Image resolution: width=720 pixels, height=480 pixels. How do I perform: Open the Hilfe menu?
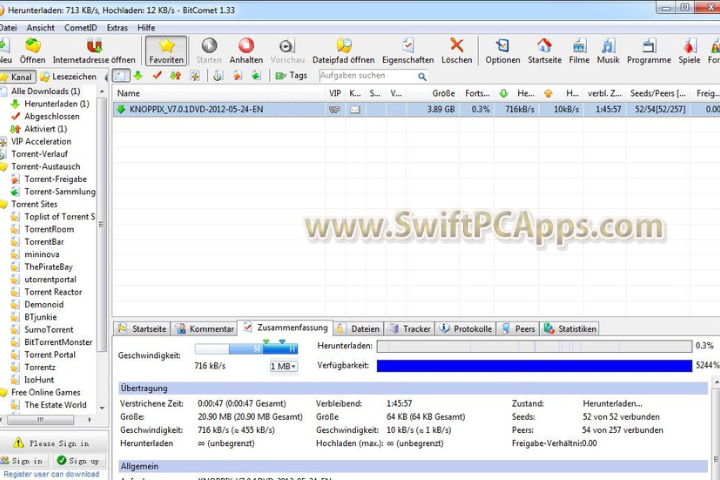tap(146, 28)
